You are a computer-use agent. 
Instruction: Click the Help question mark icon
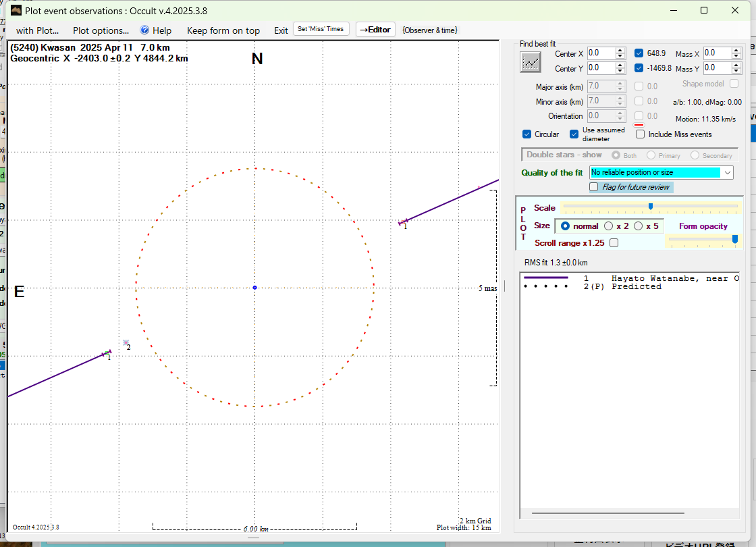point(144,30)
